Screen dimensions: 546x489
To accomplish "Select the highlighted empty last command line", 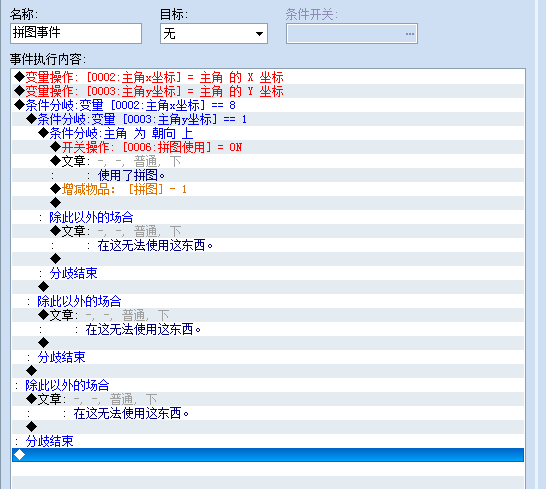I will (x=268, y=455).
